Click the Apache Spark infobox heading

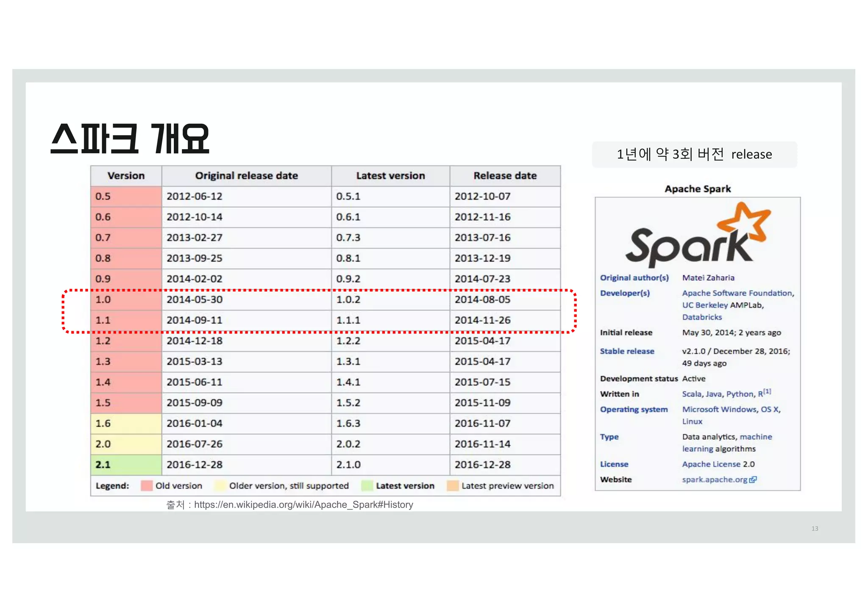pyautogui.click(x=698, y=189)
